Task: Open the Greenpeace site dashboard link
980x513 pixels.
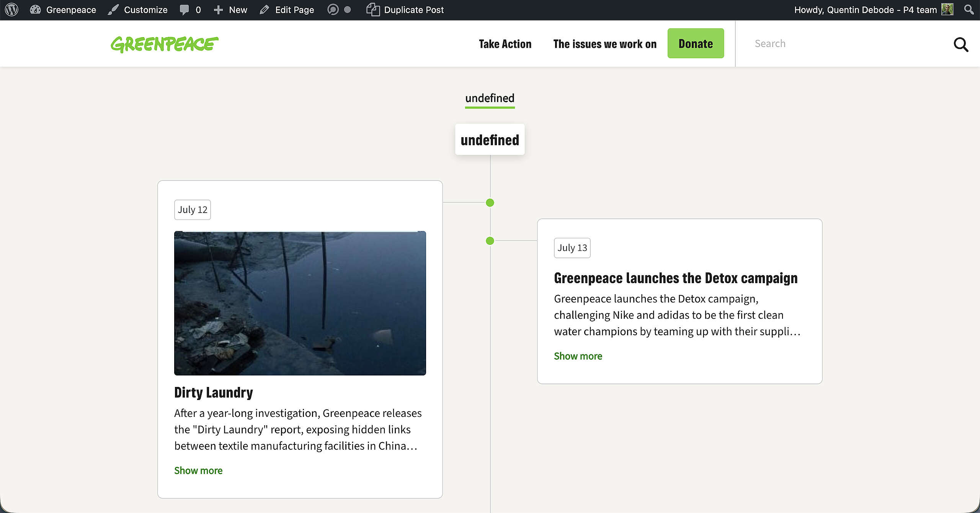Action: point(63,10)
